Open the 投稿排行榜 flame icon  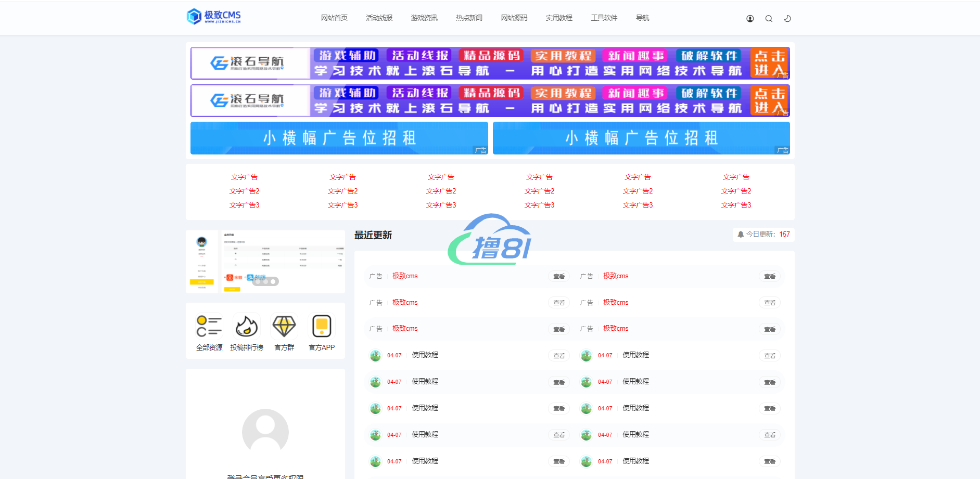(x=247, y=326)
